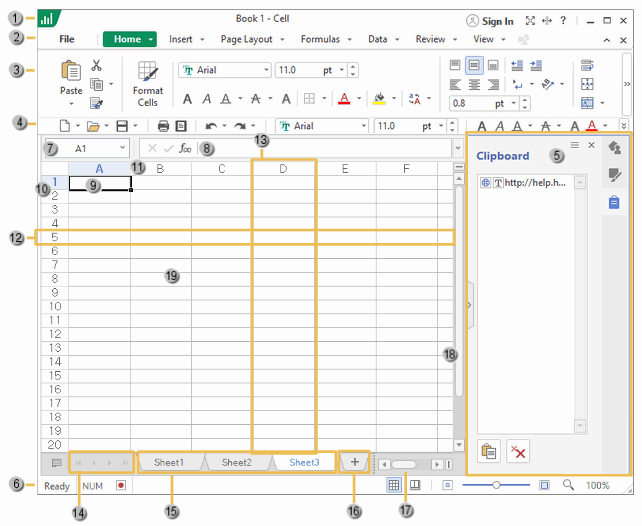Click the Redo arrow icon
Image resolution: width=642 pixels, height=526 pixels.
pyautogui.click(x=240, y=126)
